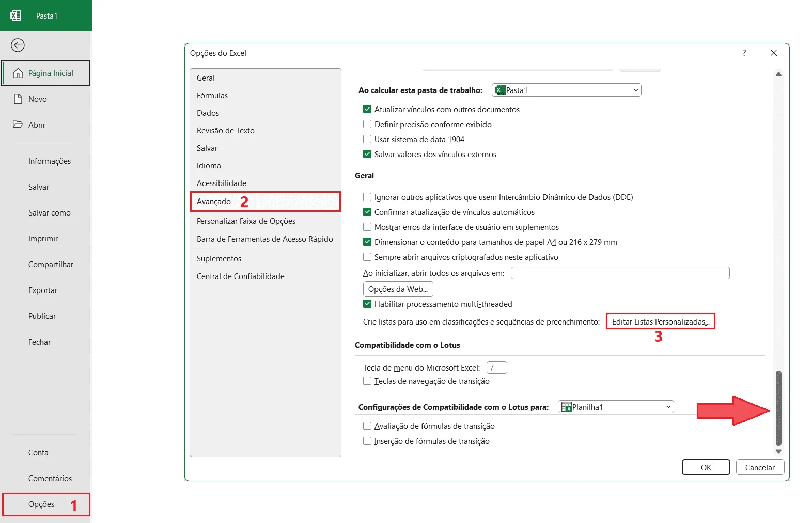Click the Abrir folder icon
The image size is (812, 523).
(18, 125)
